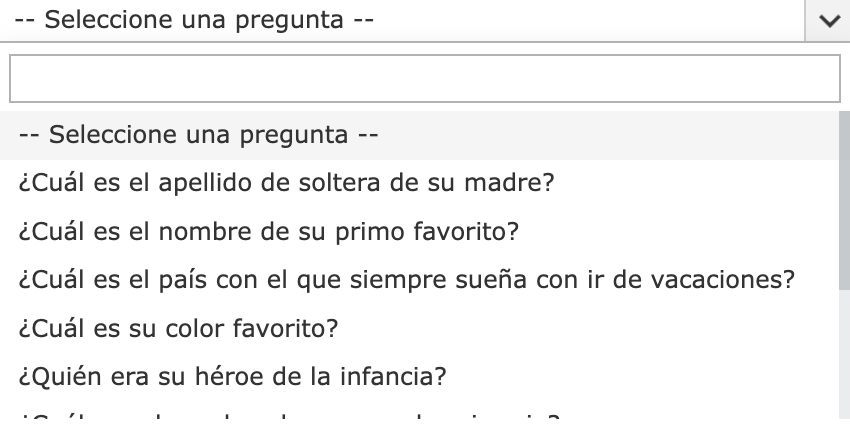Select the favorite cousin name question
Screen dimensions: 850x428
(268, 232)
